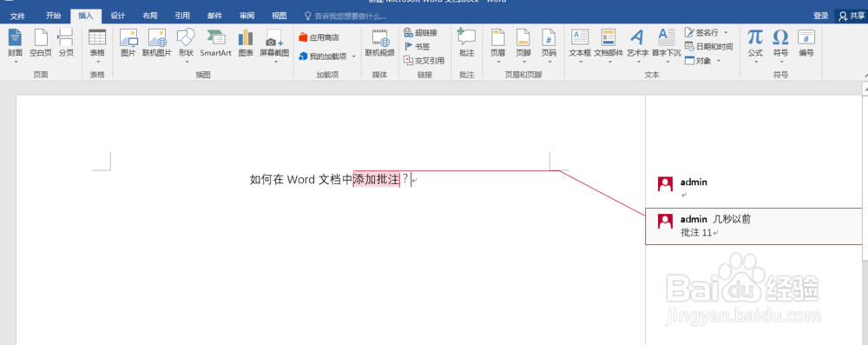Open the Table (表格) insert tool
Image resolution: width=868 pixels, height=345 pixels.
pos(97,45)
